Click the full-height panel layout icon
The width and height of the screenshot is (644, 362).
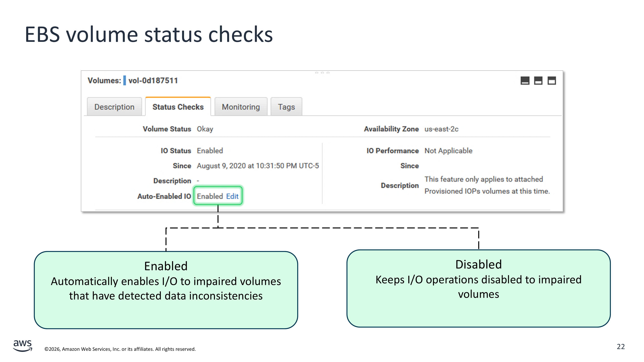pos(551,81)
